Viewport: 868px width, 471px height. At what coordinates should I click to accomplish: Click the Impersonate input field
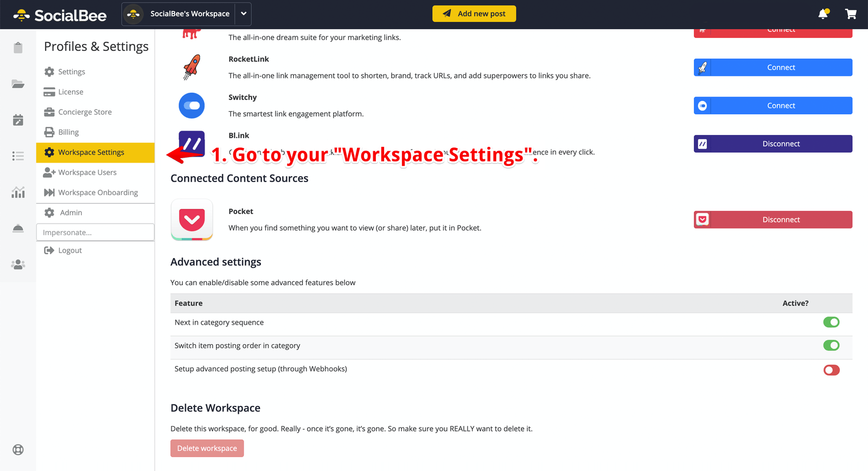click(x=95, y=233)
